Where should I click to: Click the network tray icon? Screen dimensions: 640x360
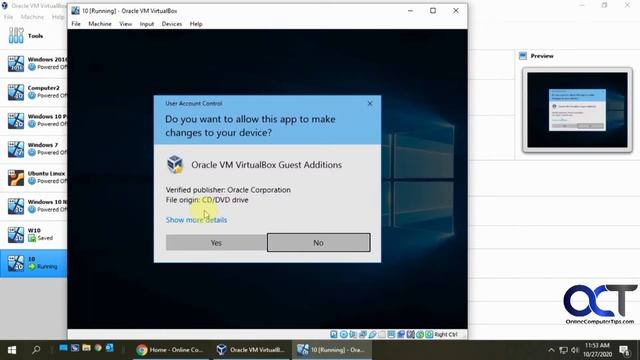[564, 350]
